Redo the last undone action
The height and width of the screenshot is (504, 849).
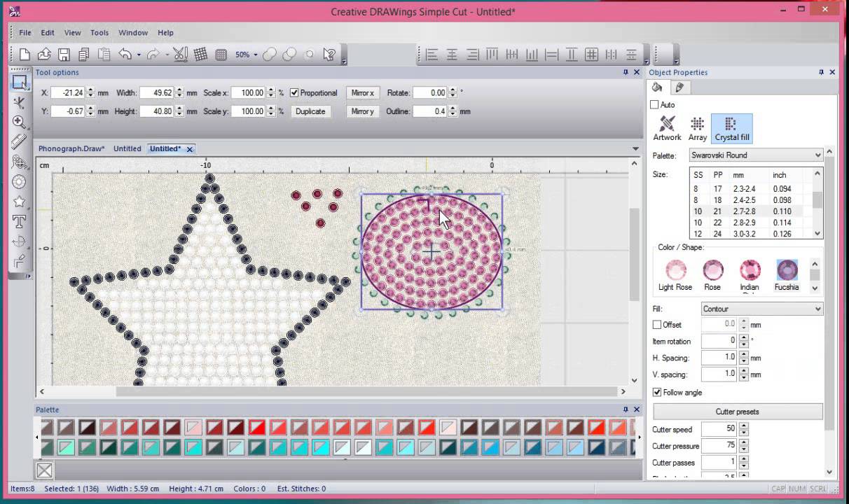[153, 54]
